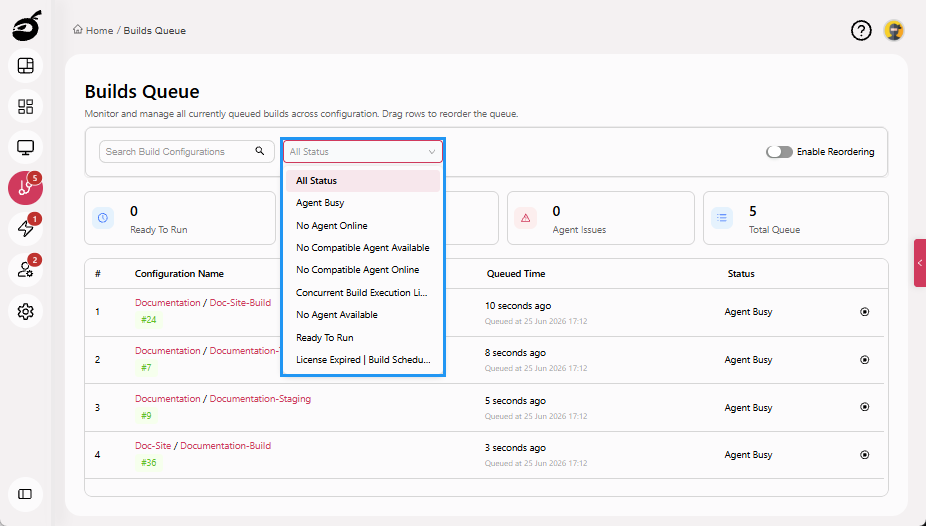Viewport: 926px width, 526px height.
Task: Open Documentation project link in row 2
Action: click(x=168, y=351)
